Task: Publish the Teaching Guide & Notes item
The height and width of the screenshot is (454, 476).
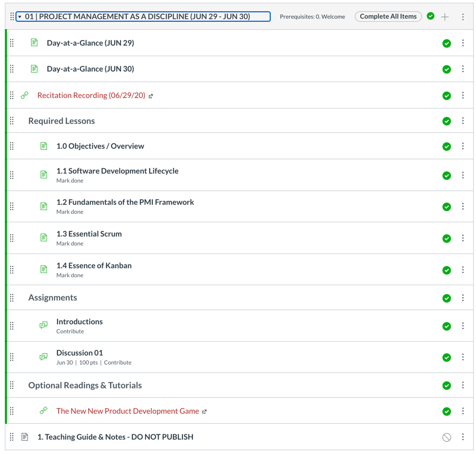Action: (x=447, y=437)
